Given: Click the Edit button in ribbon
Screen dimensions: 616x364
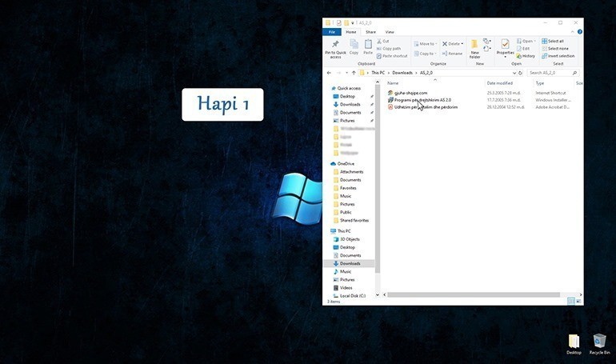Looking at the screenshot, I should (523, 48).
